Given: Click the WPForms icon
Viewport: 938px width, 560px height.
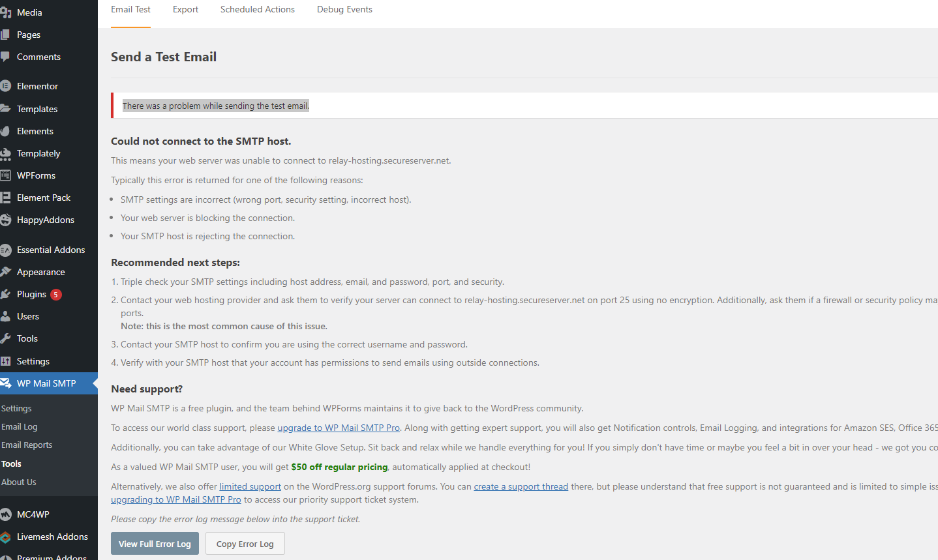Looking at the screenshot, I should pos(5,175).
